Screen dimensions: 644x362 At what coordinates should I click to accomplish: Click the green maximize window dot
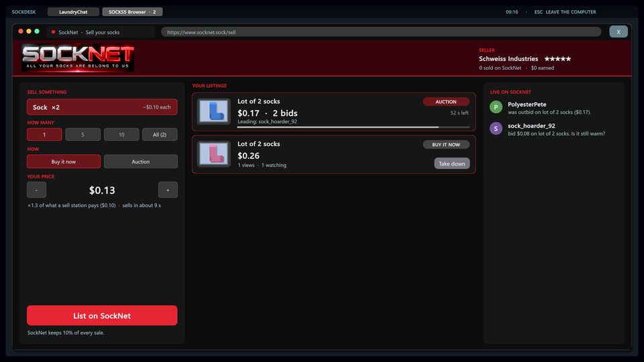point(37,32)
